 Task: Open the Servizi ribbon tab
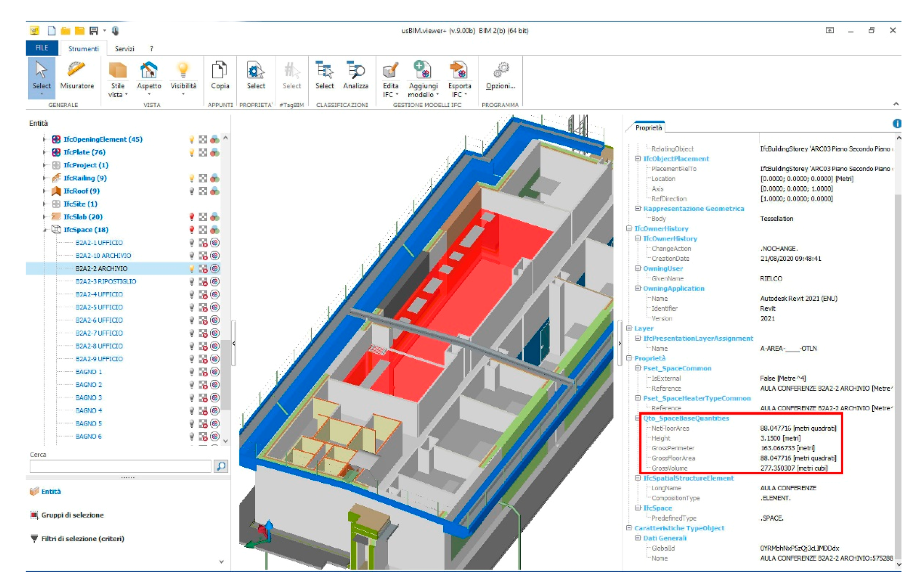(x=124, y=49)
